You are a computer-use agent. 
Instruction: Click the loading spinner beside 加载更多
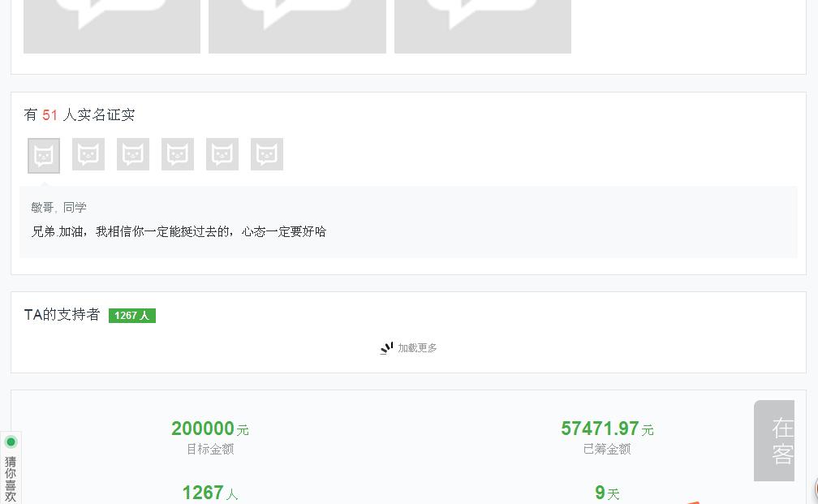[386, 348]
